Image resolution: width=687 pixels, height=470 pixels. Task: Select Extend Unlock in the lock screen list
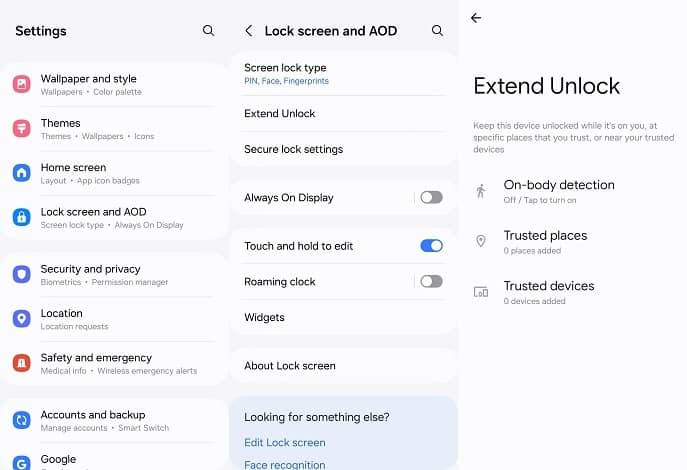click(x=344, y=113)
